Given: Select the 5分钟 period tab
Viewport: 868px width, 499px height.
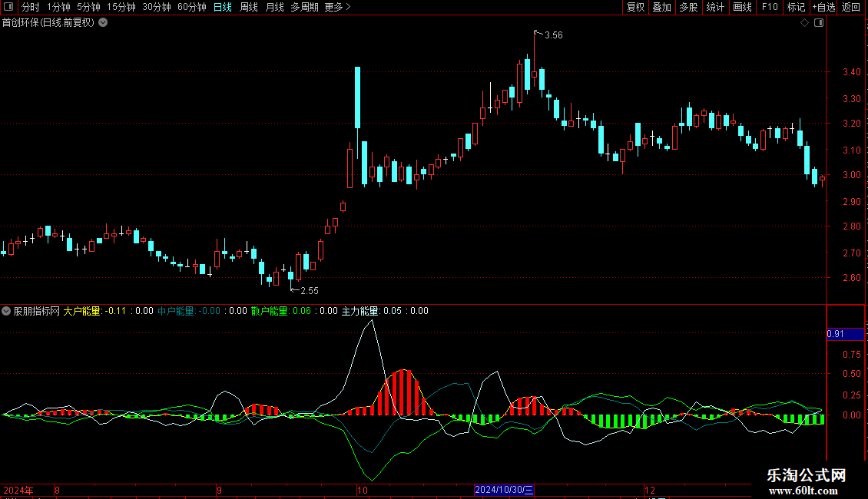Looking at the screenshot, I should (88, 7).
